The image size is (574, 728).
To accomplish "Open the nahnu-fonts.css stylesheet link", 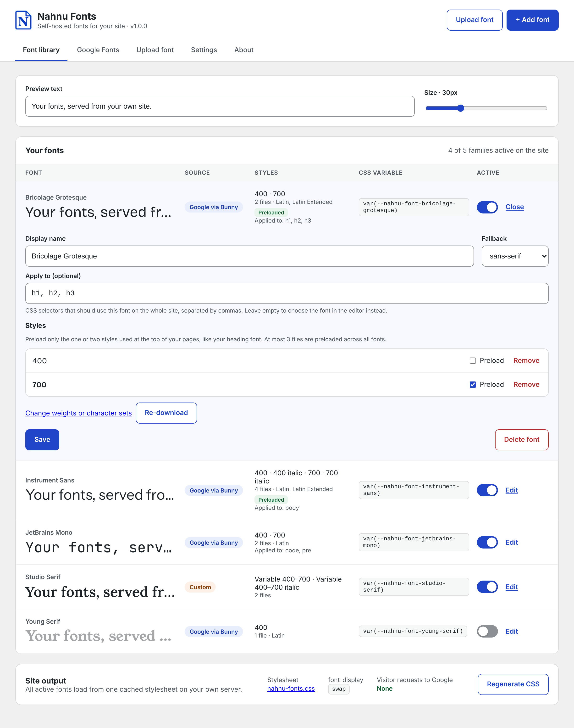I will (291, 689).
